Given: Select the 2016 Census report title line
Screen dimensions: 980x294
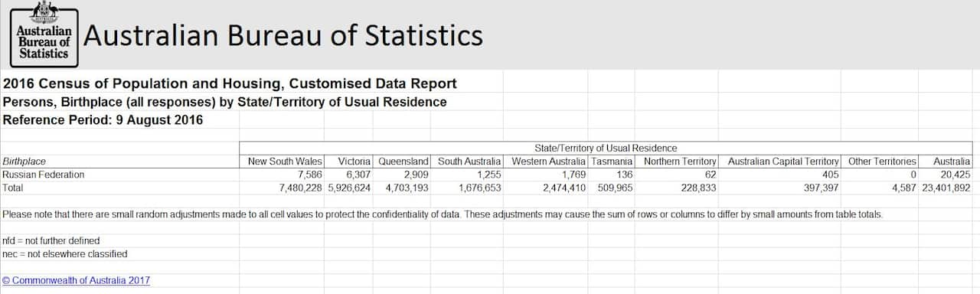Looking at the screenshot, I should [230, 83].
